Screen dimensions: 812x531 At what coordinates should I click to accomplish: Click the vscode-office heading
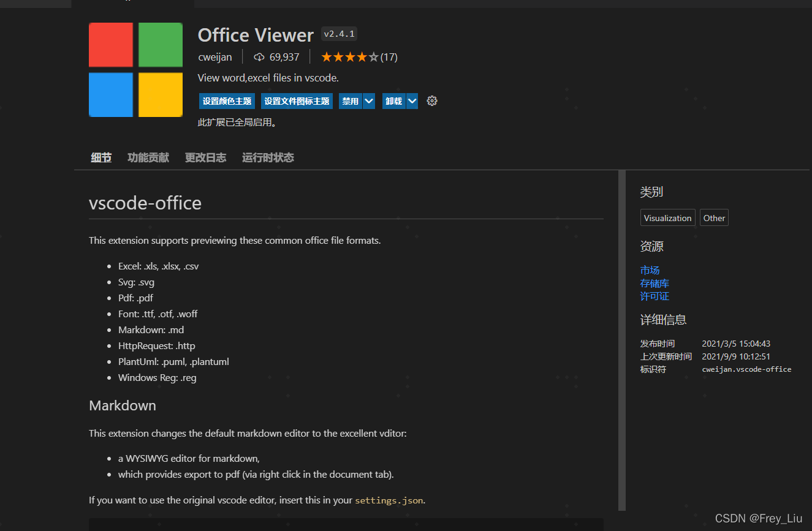click(x=145, y=203)
